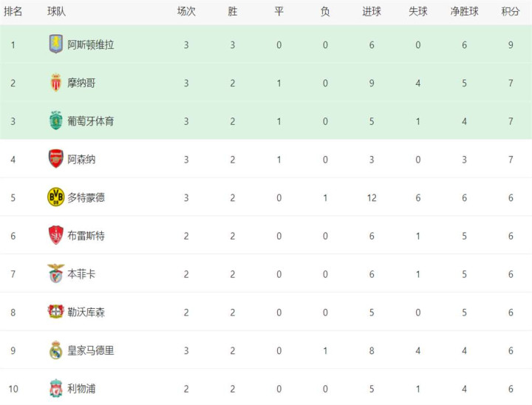Image resolution: width=532 pixels, height=405 pixels.
Task: Click the Real Madrid crest
Action: click(x=56, y=350)
